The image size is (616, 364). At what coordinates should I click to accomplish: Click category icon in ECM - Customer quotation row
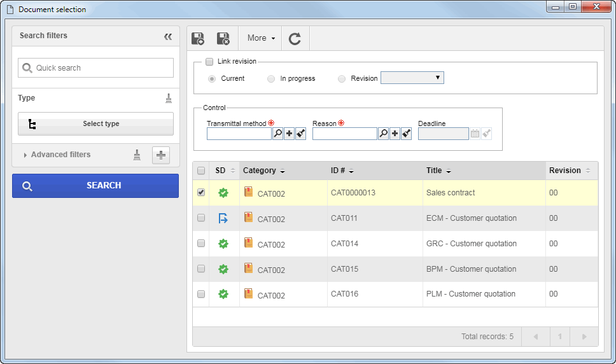point(248,217)
